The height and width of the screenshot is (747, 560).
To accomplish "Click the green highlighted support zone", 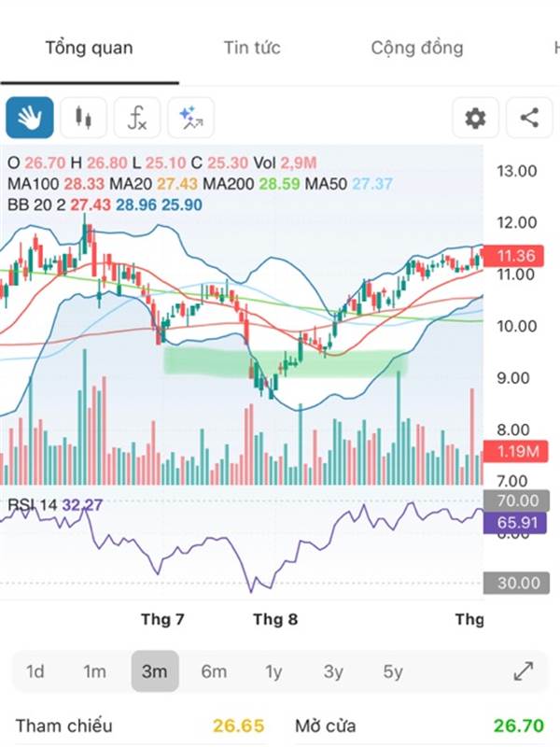I will [285, 363].
